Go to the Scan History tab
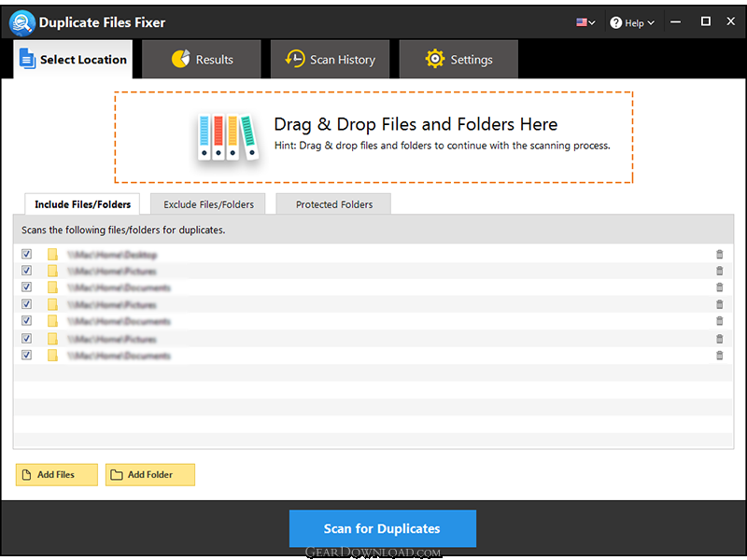The image size is (747, 560). click(x=331, y=60)
